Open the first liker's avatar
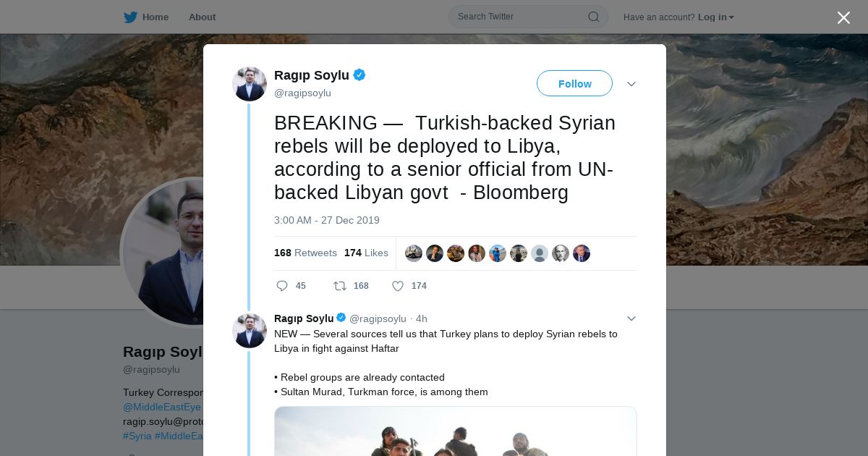The image size is (868, 456). pos(414,253)
